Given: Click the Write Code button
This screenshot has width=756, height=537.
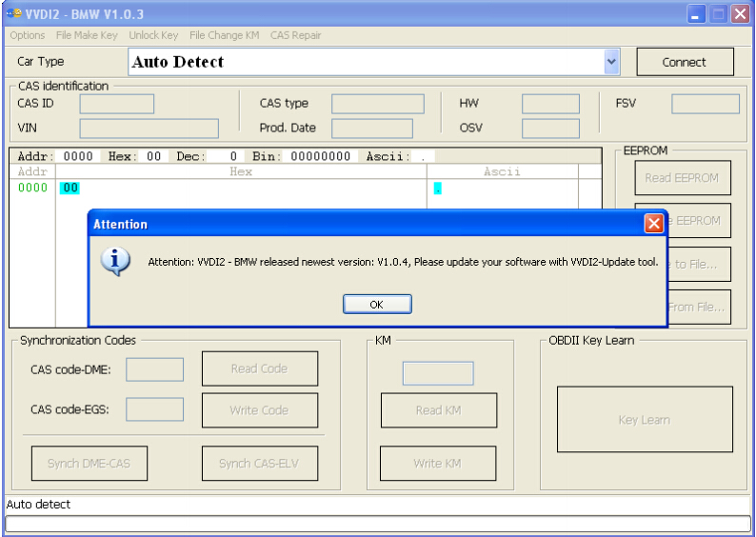Looking at the screenshot, I should (260, 410).
